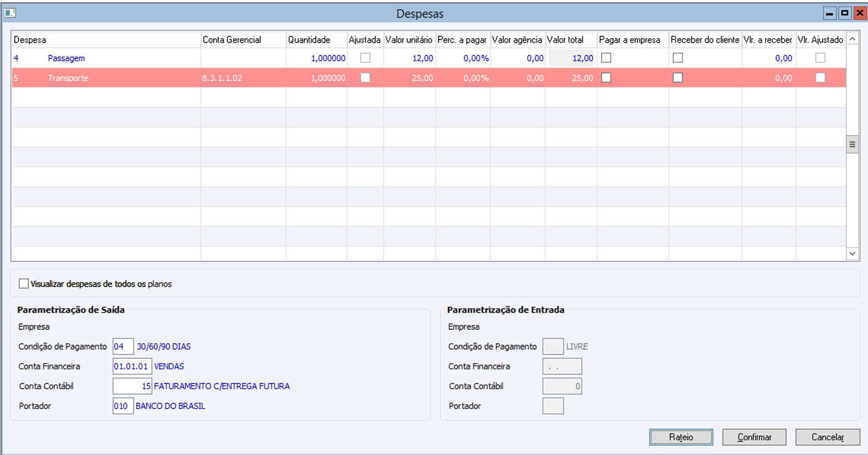Click Entrada Portador field

tap(553, 406)
